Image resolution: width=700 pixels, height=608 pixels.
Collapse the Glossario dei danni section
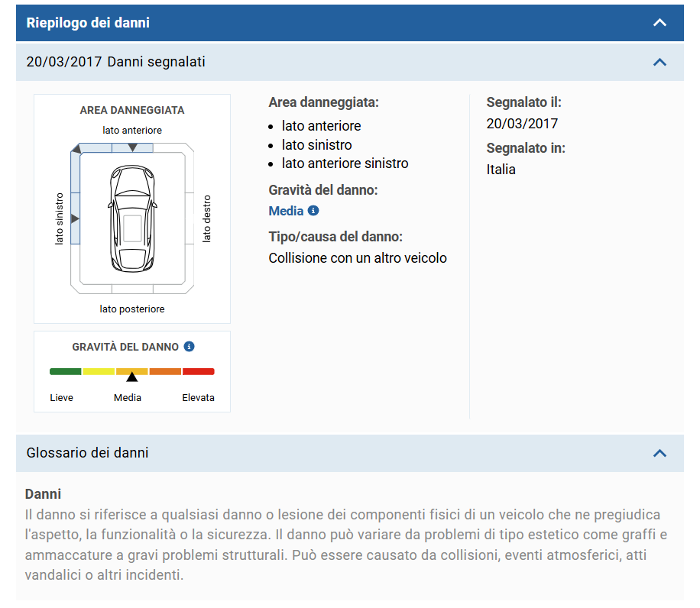coord(660,453)
